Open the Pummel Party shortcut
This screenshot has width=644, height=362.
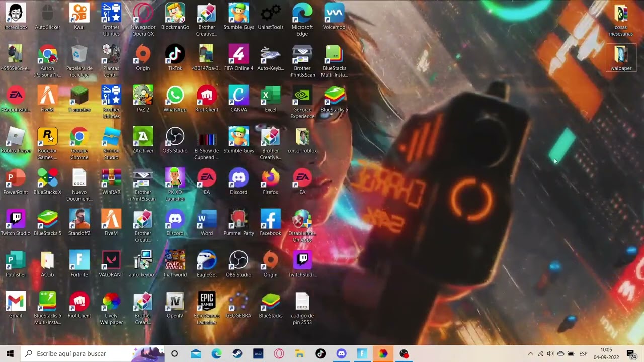point(238,223)
